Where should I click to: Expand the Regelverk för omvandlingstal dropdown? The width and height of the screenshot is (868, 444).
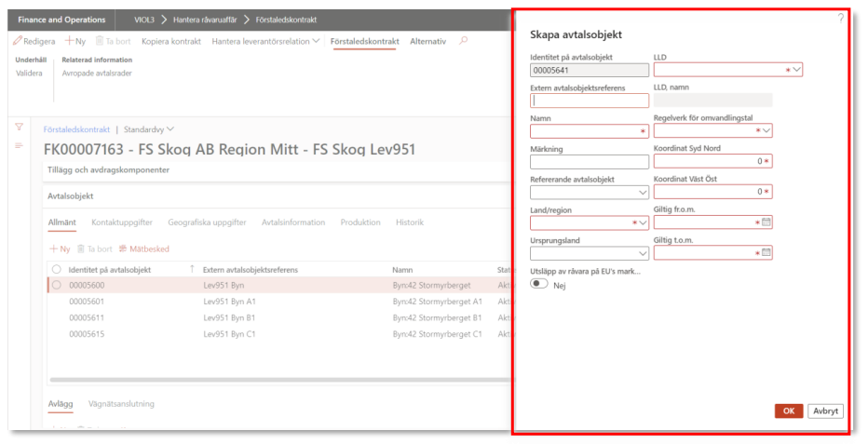[766, 131]
